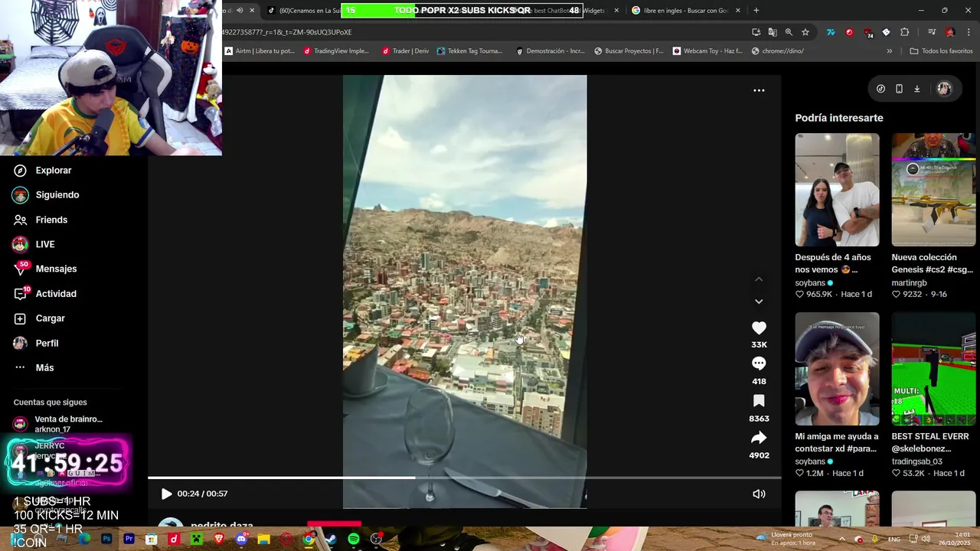This screenshot has height=551, width=980.
Task: Click the phone app icon in the TikTok header
Action: pos(899,89)
